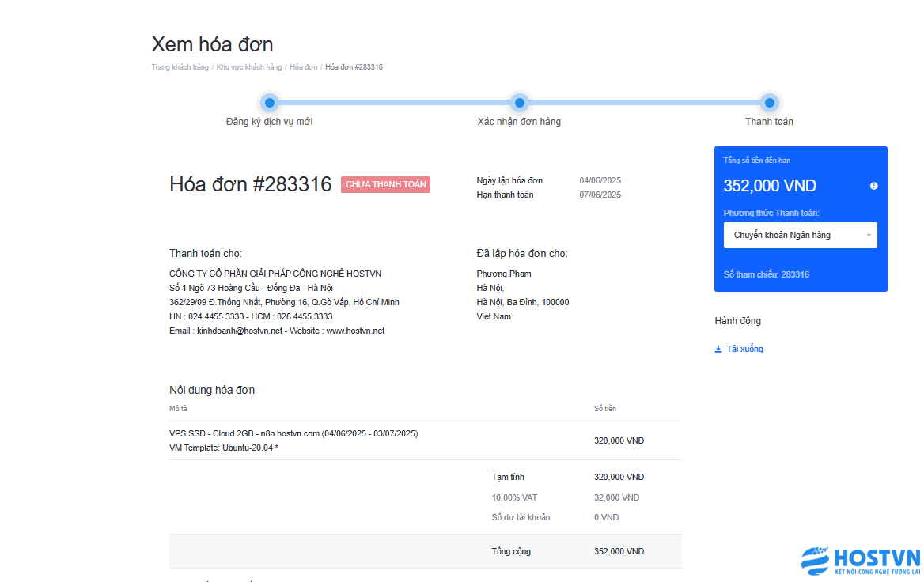Image resolution: width=924 pixels, height=582 pixels.
Task: Go to Khu vực khách hàng breadcrumb
Action: [248, 67]
